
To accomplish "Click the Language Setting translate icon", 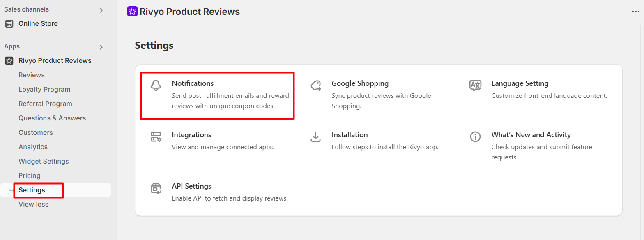I will tap(475, 85).
